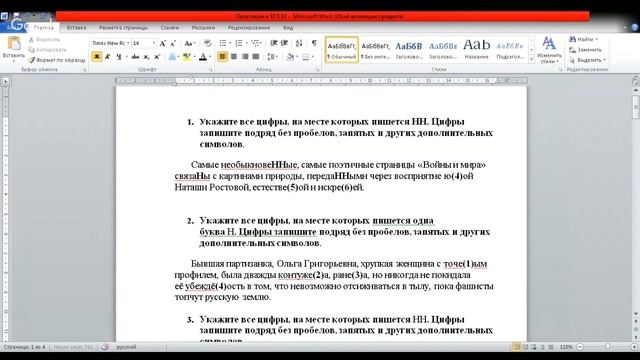Click the Copy (Копировать) command

47,50
